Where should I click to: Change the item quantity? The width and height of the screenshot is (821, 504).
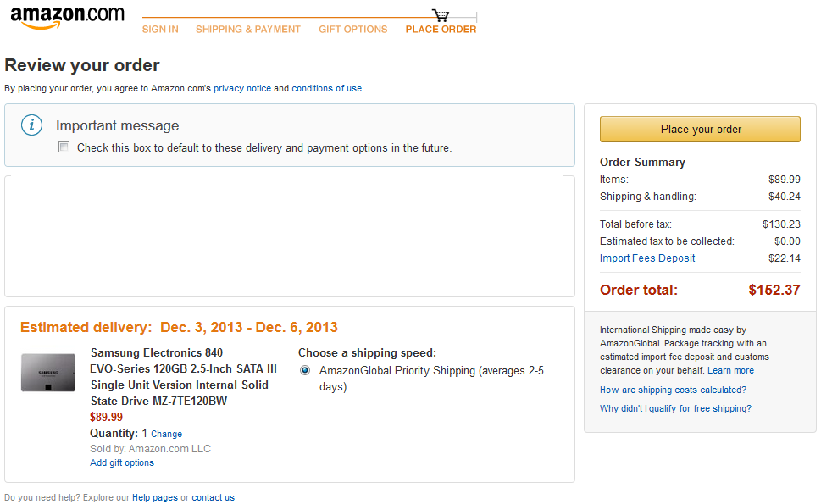pyautogui.click(x=166, y=434)
